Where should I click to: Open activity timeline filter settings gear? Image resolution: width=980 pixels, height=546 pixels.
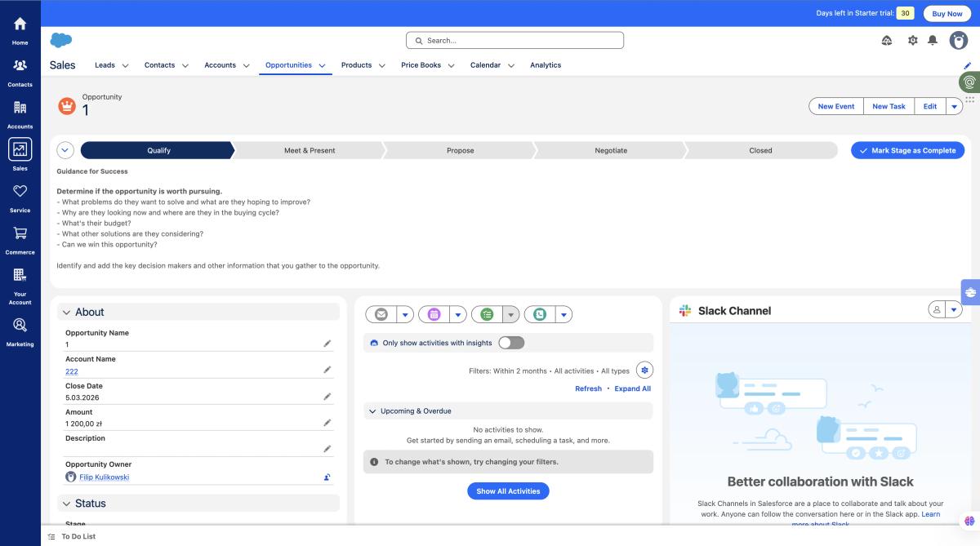coord(644,371)
